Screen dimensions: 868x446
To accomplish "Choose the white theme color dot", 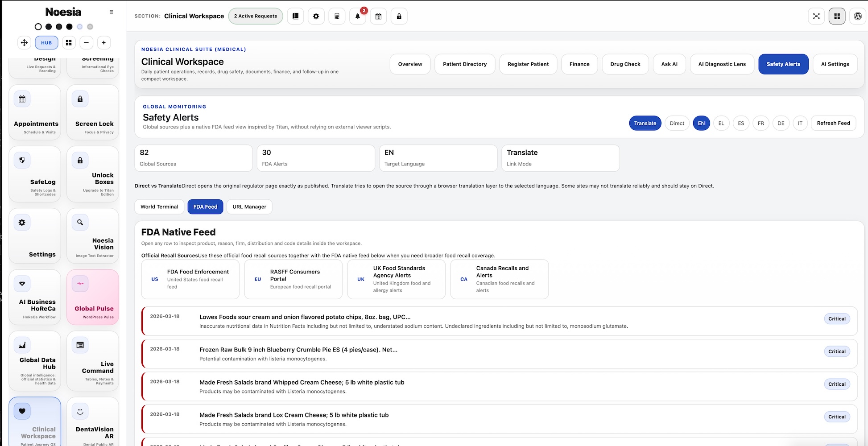I will point(38,27).
